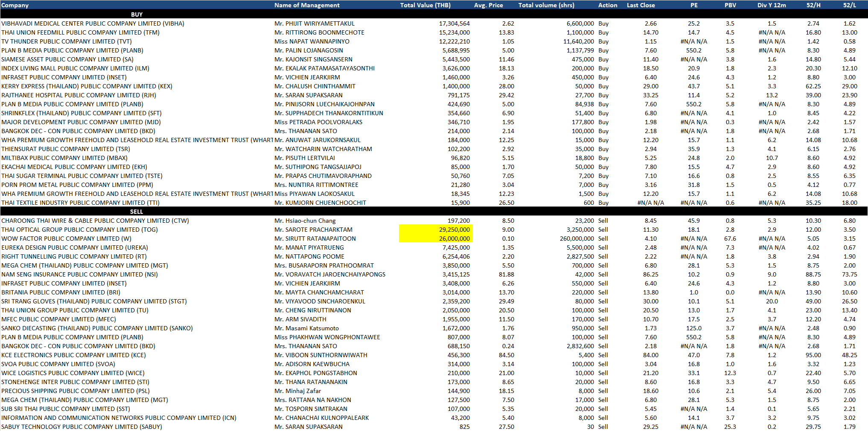The height and width of the screenshot is (431, 868).
Task: Click manager Mr. PHIJIT WIRIYAMETTAKUL
Action: (315, 23)
